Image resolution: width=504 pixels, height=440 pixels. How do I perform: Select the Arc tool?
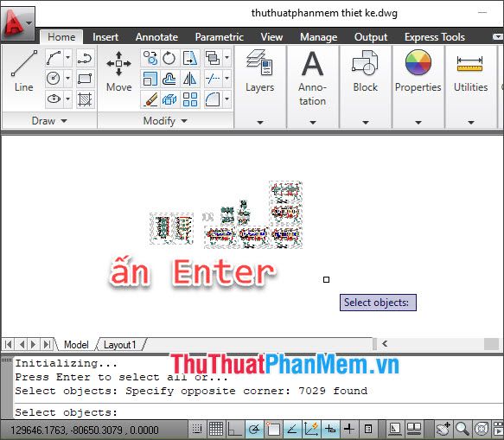54,58
